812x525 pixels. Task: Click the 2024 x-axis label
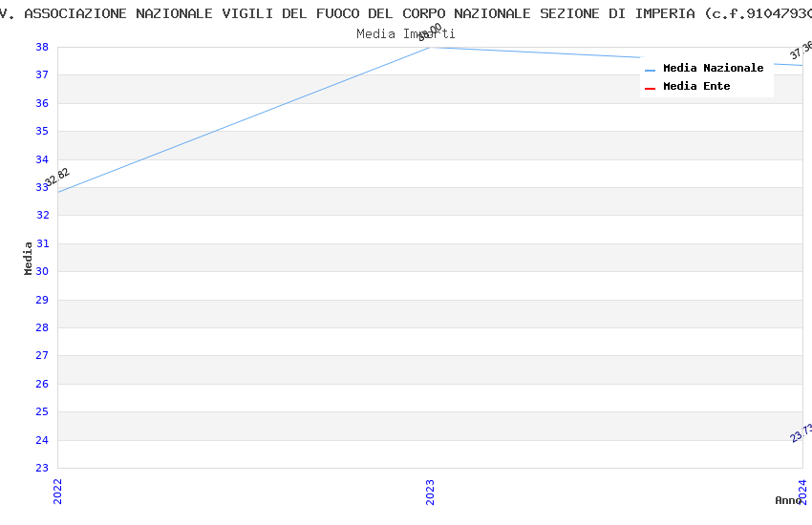802,492
